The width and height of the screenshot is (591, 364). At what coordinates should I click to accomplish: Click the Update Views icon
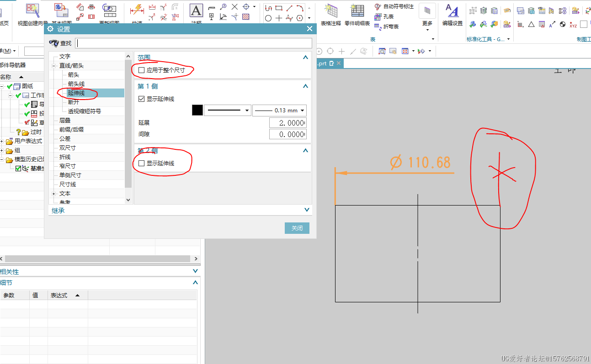point(109,10)
